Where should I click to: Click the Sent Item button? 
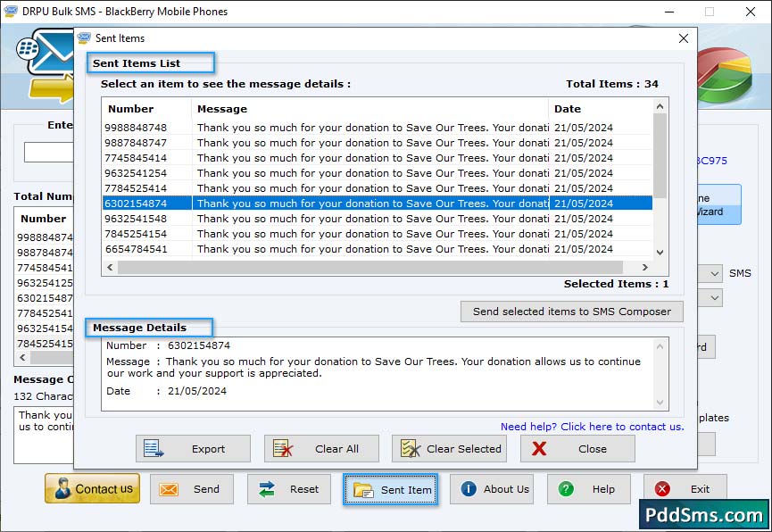point(390,490)
